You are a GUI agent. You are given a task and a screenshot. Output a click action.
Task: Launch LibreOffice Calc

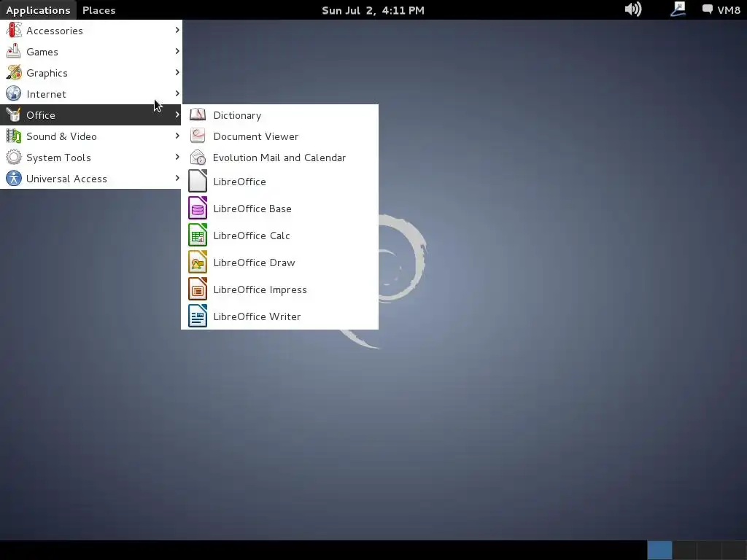point(279,236)
